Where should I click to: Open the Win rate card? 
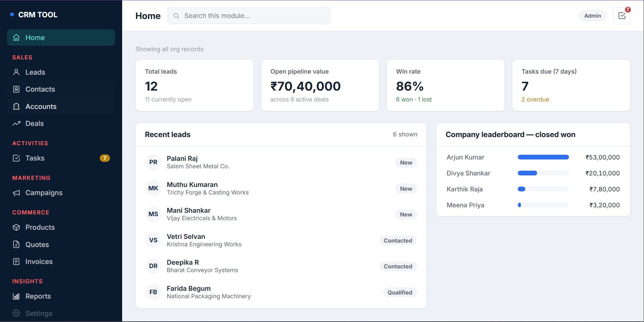(446, 85)
